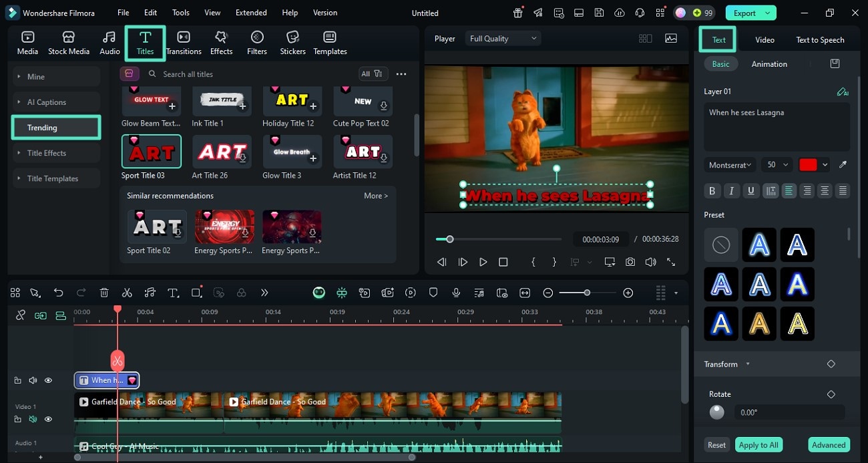Expand the Title Effects category
This screenshot has height=463, width=868.
tap(56, 153)
